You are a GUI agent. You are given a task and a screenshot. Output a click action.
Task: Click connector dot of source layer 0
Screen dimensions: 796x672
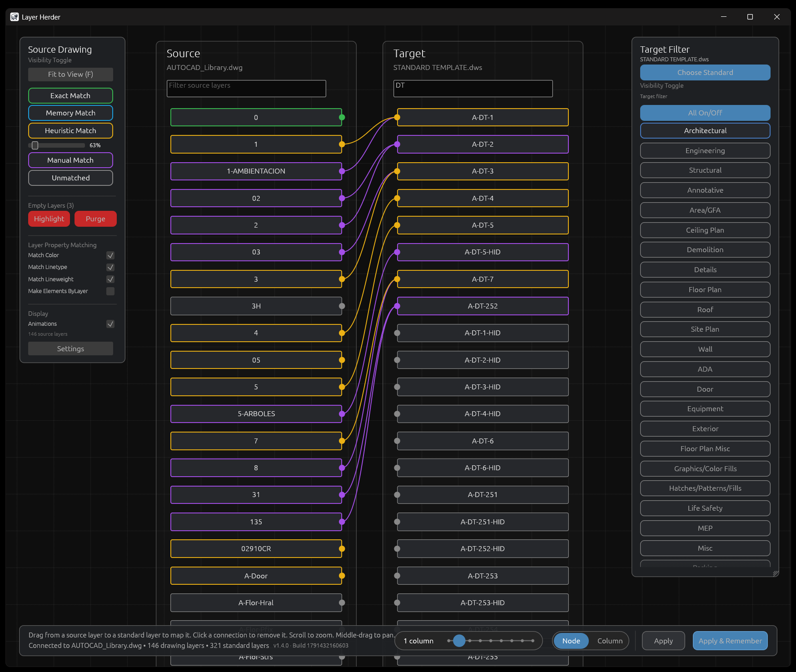point(342,117)
